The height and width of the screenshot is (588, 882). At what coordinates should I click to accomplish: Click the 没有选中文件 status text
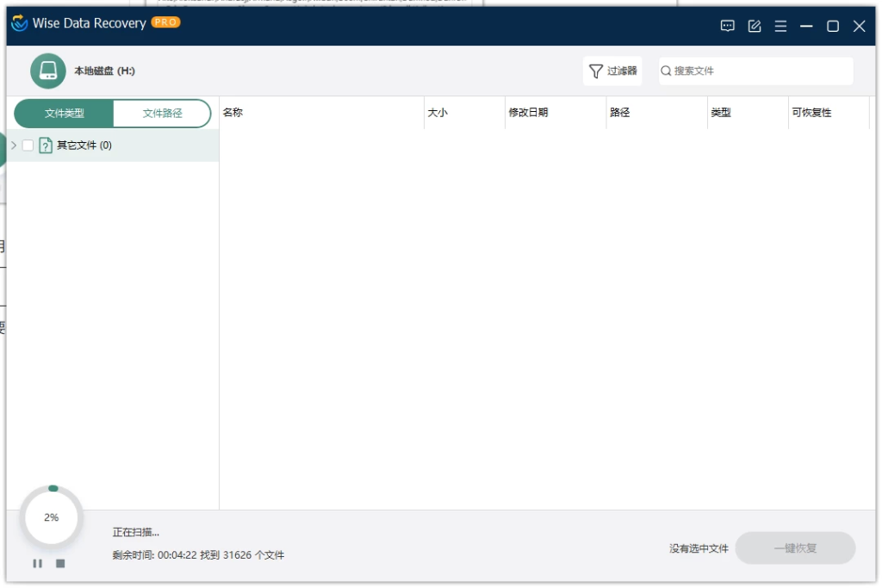coord(699,548)
